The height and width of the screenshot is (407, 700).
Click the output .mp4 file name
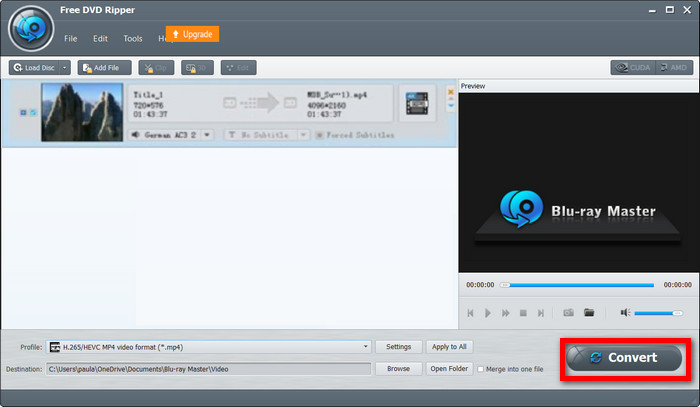tap(337, 95)
